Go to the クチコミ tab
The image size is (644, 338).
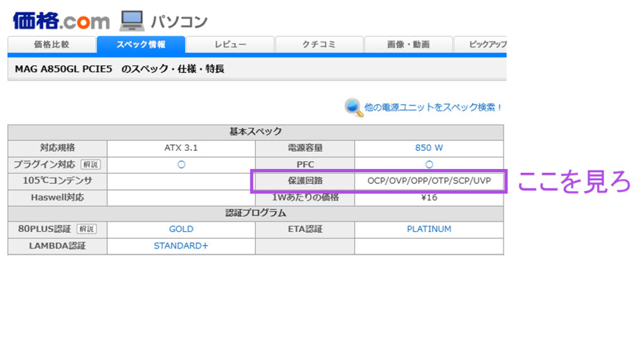pyautogui.click(x=319, y=45)
